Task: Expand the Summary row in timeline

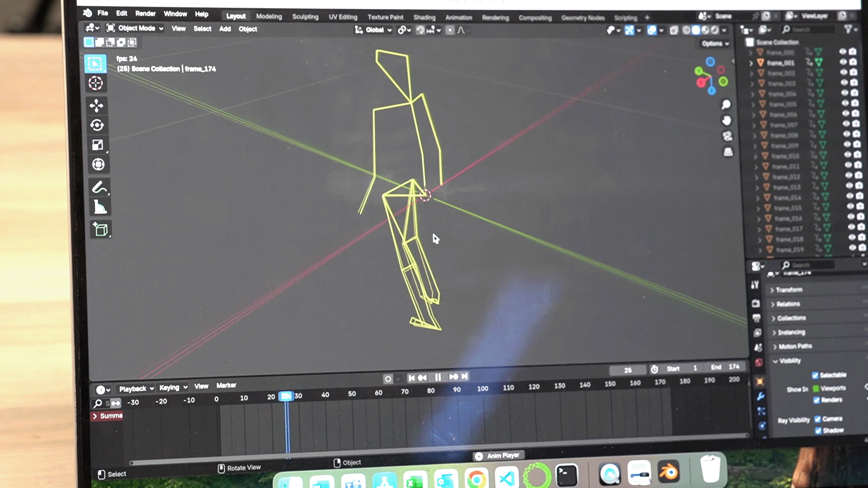Action: (95, 416)
